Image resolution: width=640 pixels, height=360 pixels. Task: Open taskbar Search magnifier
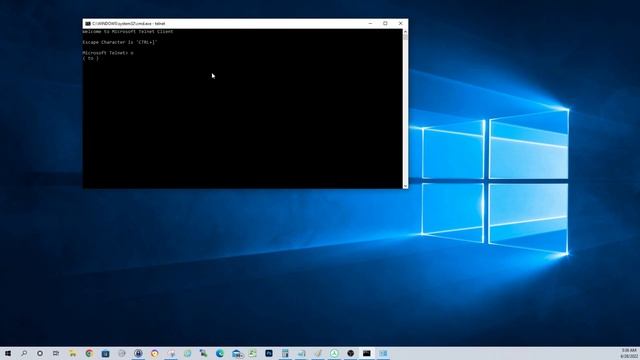(24, 353)
